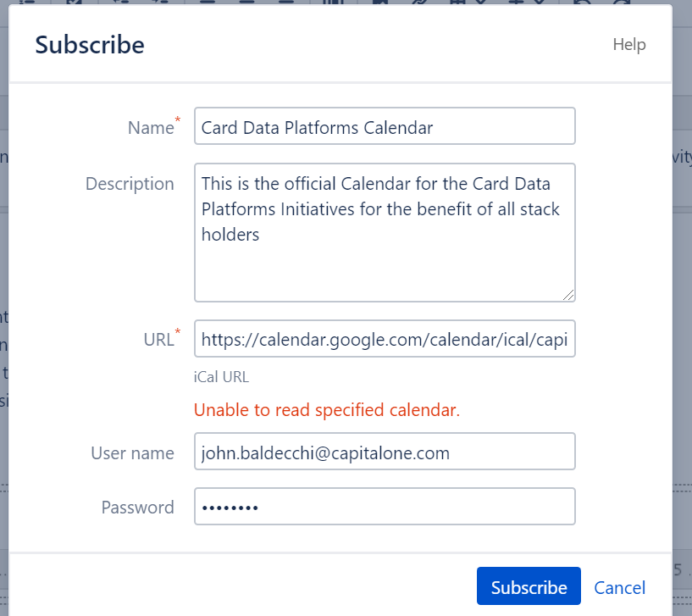Click into the Name input field

coord(385,127)
